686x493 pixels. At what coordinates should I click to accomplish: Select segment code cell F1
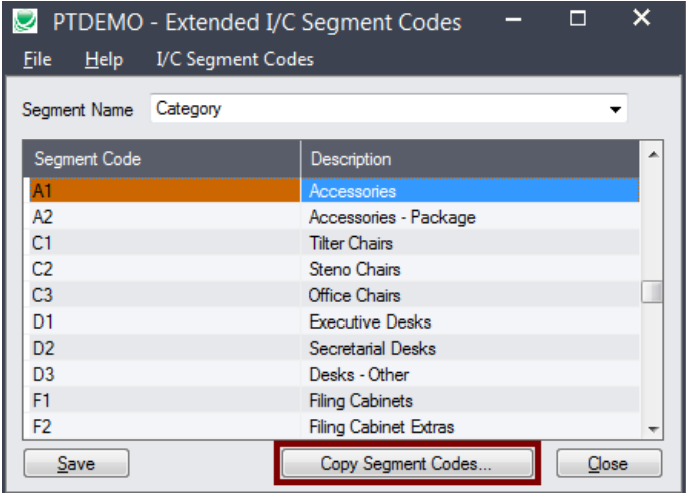click(165, 401)
